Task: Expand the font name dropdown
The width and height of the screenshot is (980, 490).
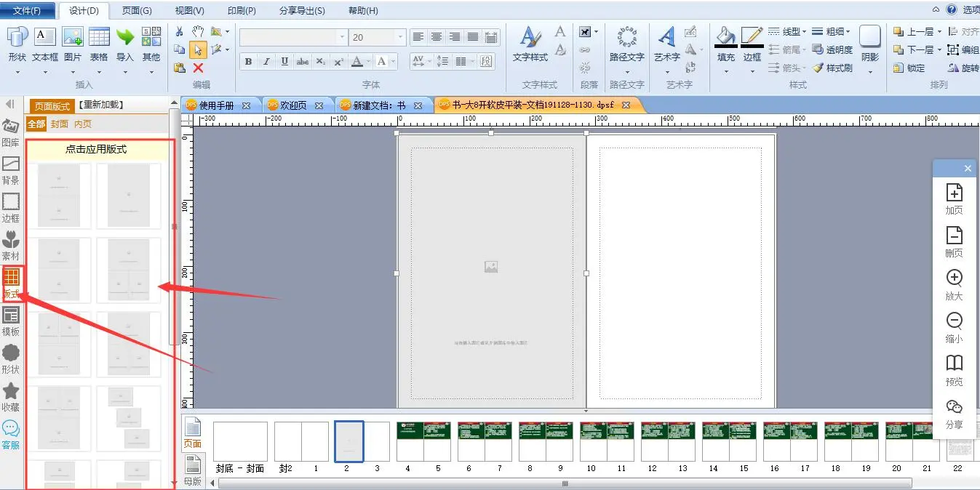Action: [342, 37]
